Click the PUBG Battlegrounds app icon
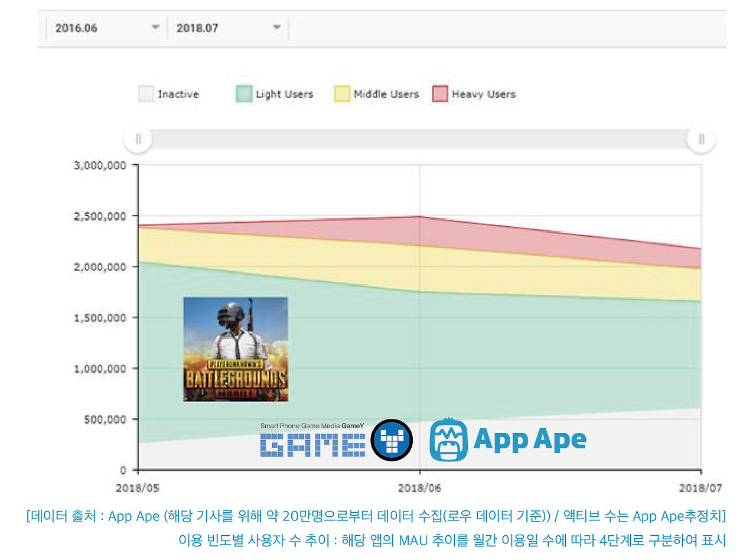Viewport: 756px width, 560px height. tap(235, 349)
